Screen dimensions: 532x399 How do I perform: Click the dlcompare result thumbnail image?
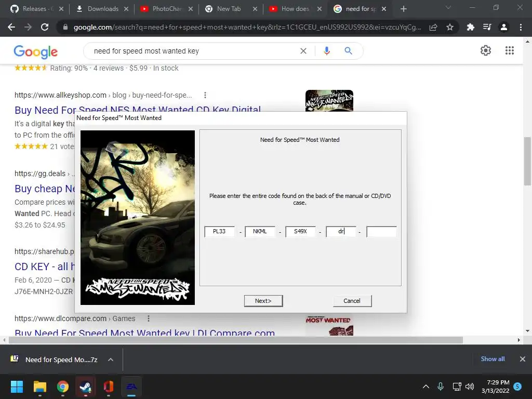coord(329,326)
